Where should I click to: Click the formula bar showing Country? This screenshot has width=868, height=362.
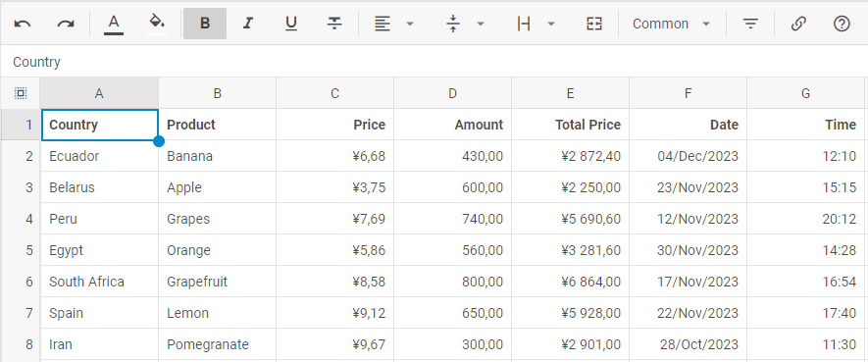(x=434, y=62)
